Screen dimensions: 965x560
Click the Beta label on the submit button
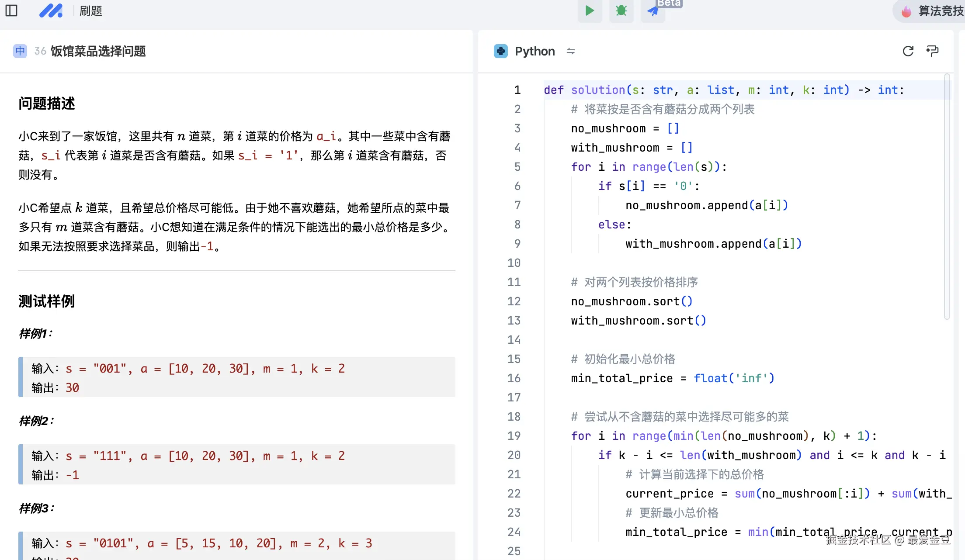coord(668,3)
